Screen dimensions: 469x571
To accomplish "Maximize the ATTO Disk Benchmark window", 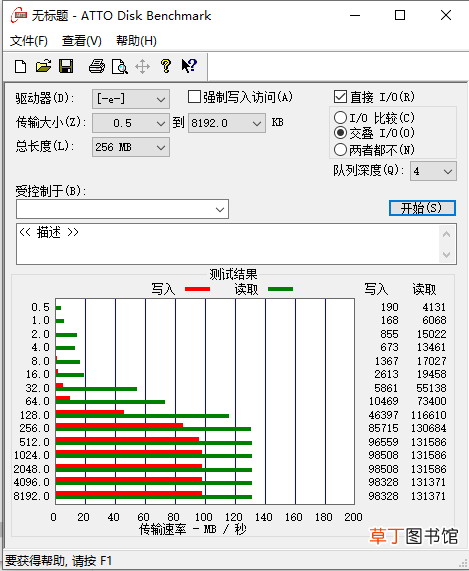I will click(x=400, y=16).
